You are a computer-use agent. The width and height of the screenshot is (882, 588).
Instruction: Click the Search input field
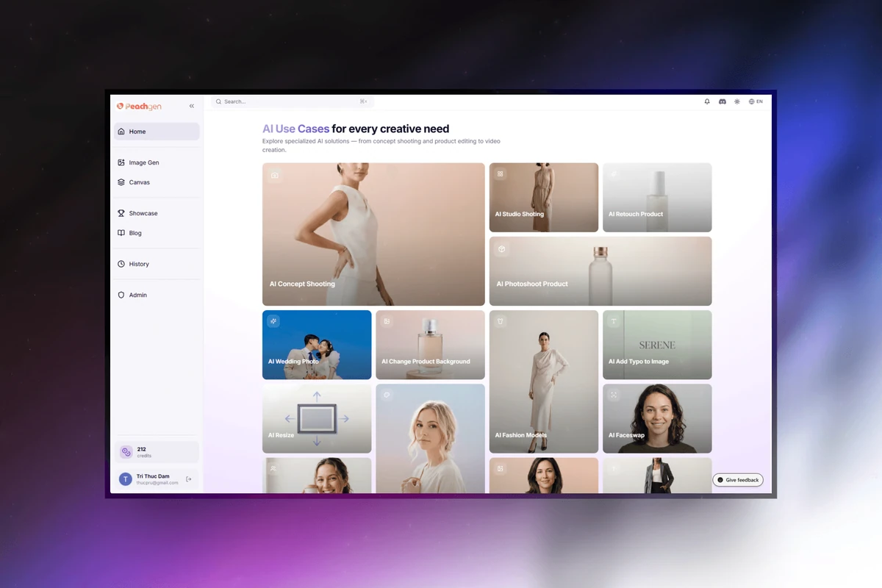point(293,101)
